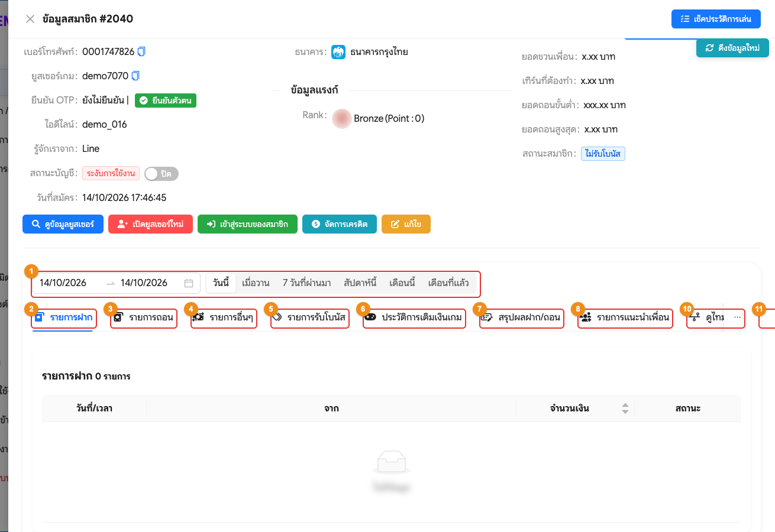
Task: Close the member info panel
Action: click(30, 19)
